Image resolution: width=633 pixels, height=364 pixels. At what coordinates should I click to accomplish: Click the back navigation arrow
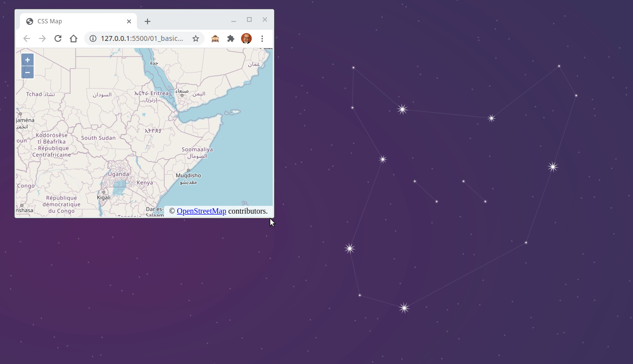pos(27,38)
